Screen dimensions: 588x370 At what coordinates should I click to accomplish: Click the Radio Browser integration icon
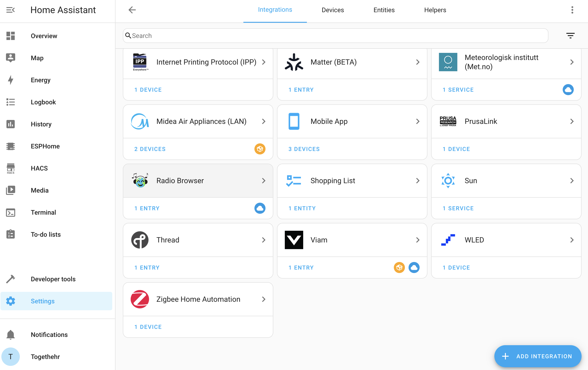click(140, 180)
